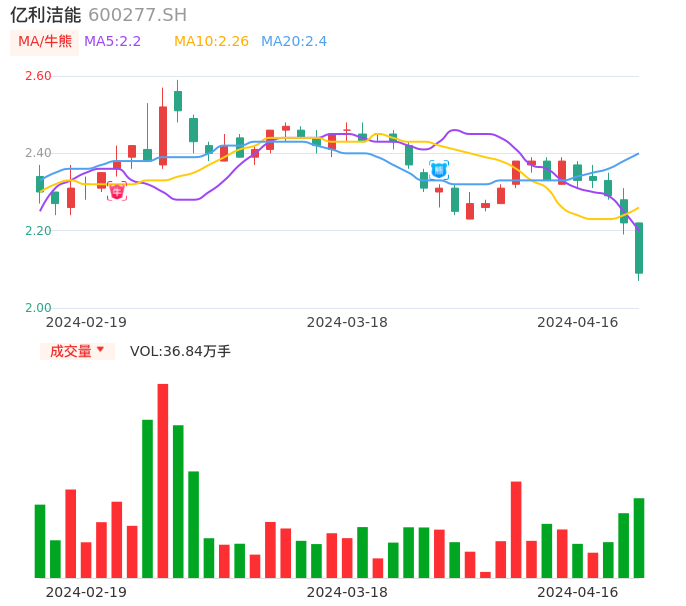
Task: Click the leftmost green volume bar
Action: tap(40, 541)
